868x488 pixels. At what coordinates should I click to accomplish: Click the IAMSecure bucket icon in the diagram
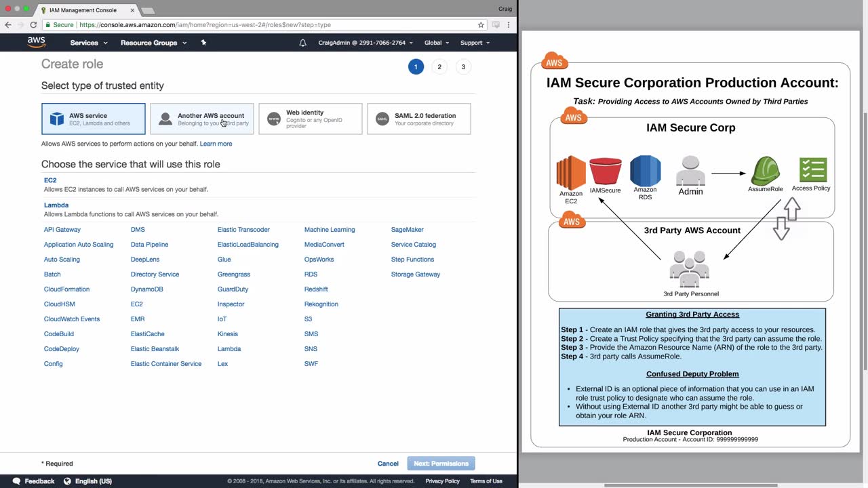click(x=606, y=171)
